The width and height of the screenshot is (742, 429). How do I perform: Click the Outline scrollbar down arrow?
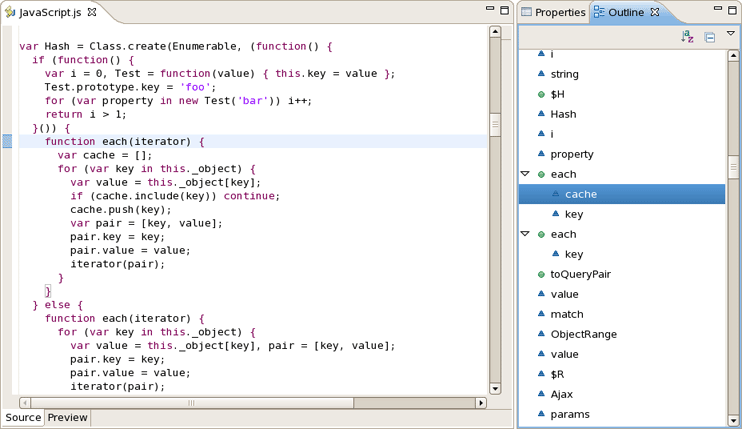[x=733, y=420]
